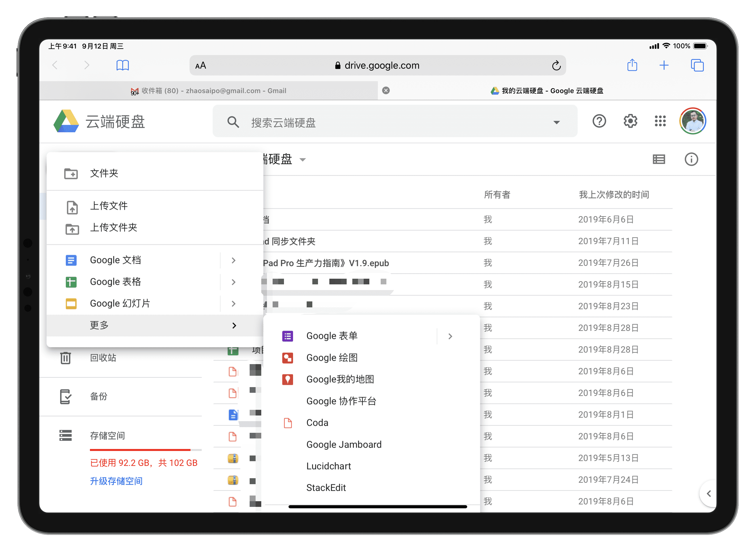Click the storage usage bar
This screenshot has height=552, width=756.
145,450
